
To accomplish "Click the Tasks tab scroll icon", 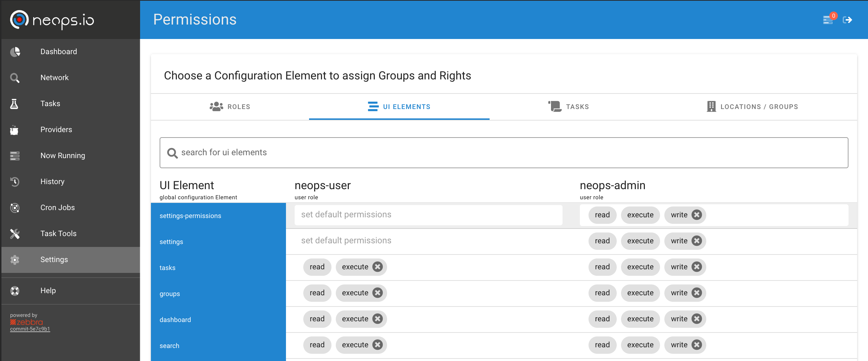I will [x=555, y=106].
